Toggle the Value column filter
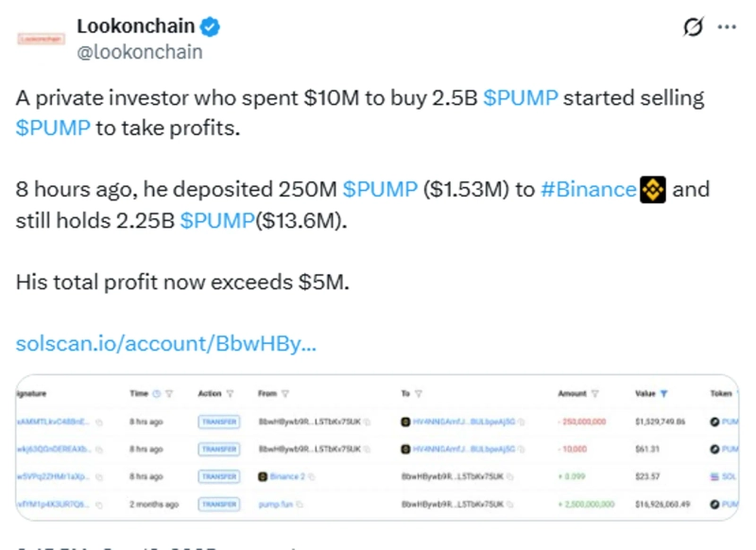 (664, 393)
